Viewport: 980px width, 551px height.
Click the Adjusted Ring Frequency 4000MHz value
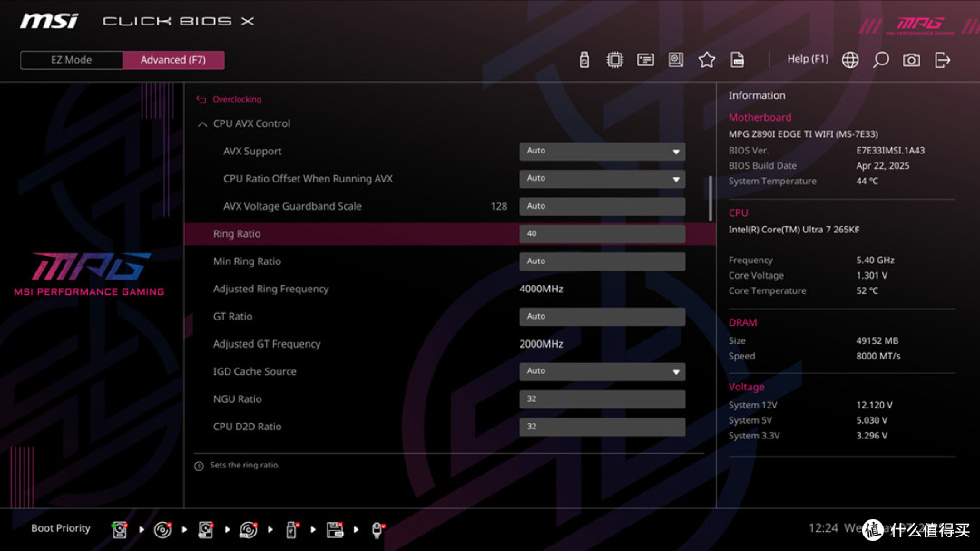[541, 289]
